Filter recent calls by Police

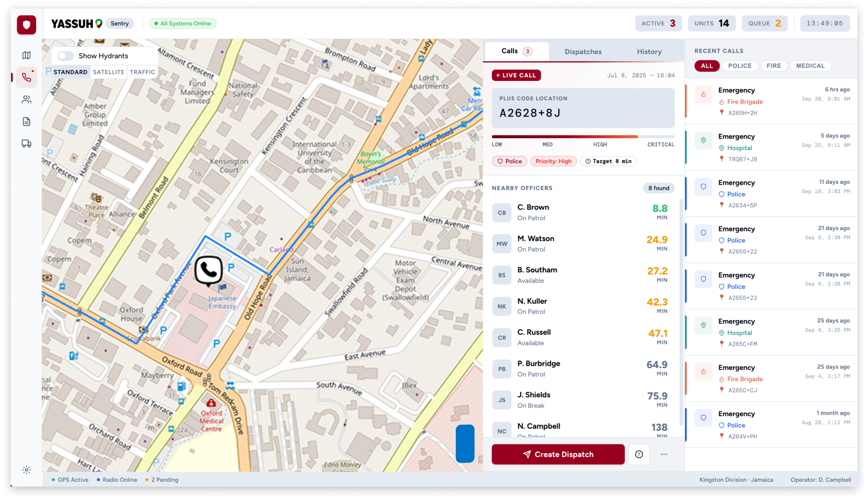740,66
